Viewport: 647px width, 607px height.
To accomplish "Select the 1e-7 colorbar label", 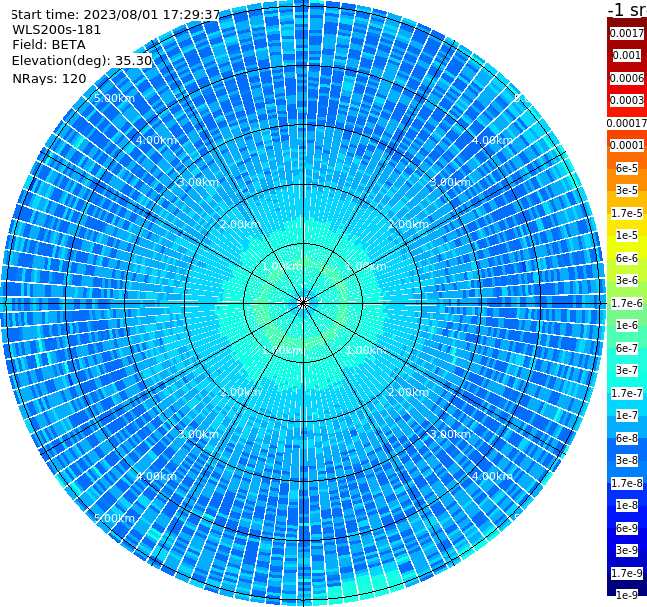I will coord(627,415).
